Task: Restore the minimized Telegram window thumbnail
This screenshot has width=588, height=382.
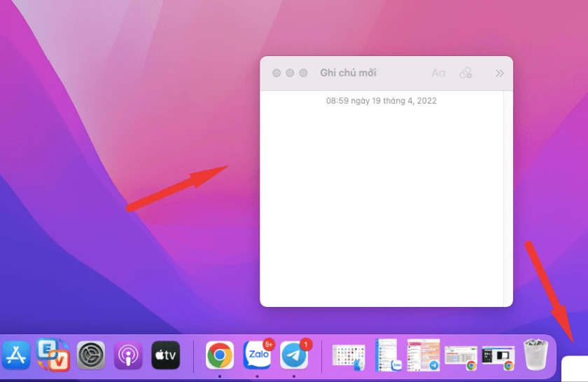Action: (423, 355)
